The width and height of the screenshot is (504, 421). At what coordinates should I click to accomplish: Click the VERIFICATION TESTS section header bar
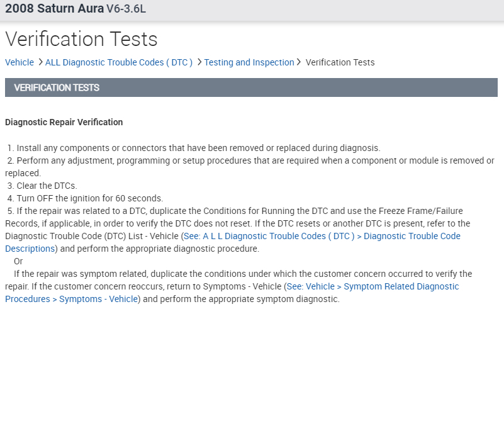click(251, 87)
